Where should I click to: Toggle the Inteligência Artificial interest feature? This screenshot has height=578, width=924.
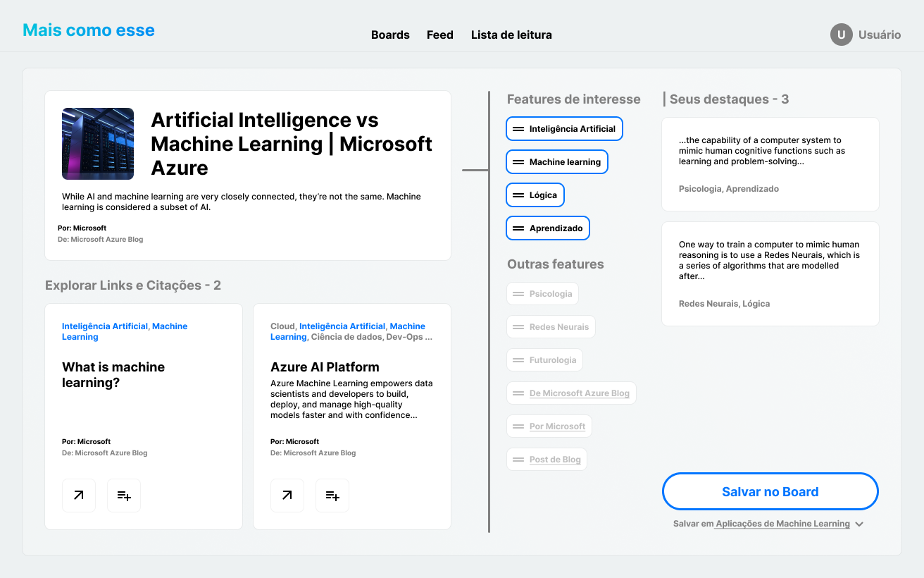pyautogui.click(x=564, y=129)
